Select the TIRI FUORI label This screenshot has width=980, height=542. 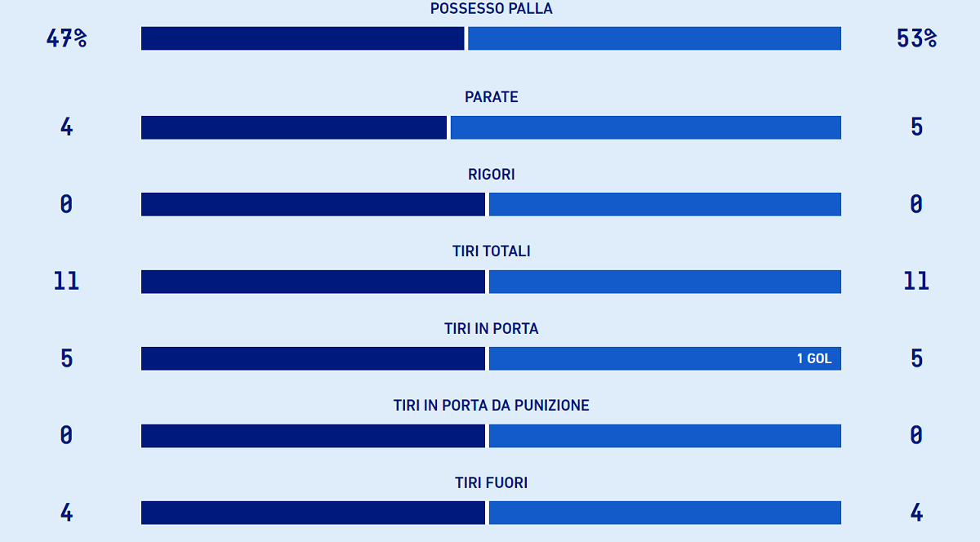pos(491,483)
